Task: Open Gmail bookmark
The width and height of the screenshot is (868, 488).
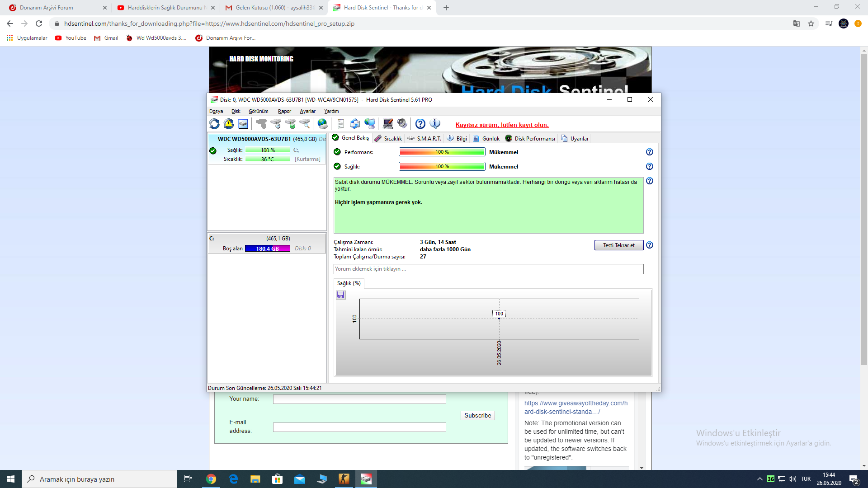Action: point(106,38)
